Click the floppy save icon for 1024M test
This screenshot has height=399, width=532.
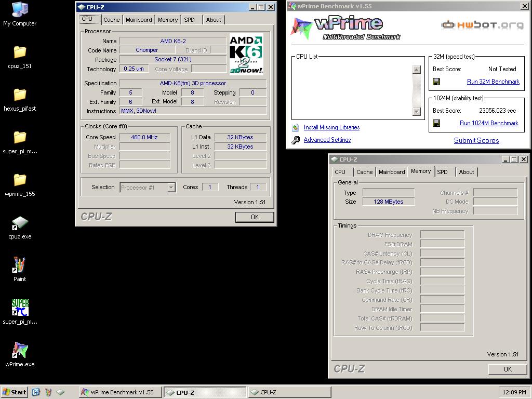point(436,123)
